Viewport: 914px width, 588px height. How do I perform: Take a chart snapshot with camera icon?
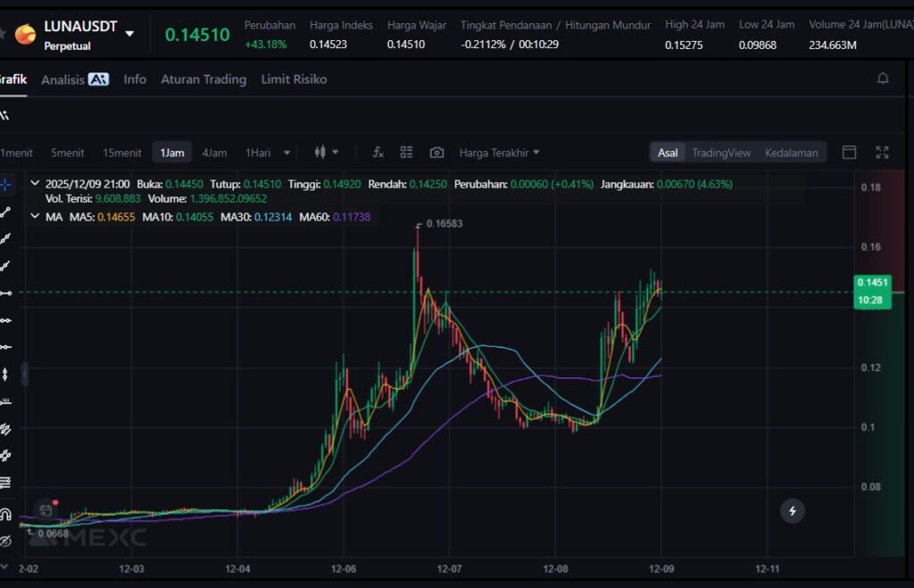click(436, 153)
